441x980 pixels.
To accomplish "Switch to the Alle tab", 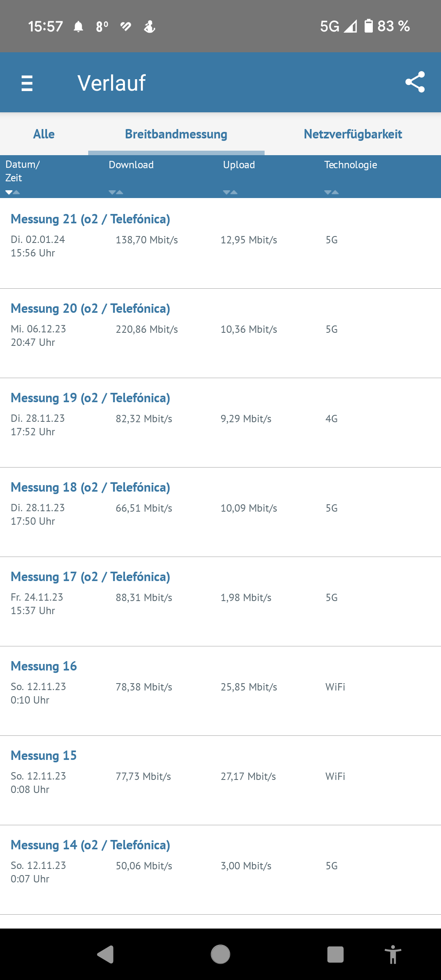I will [x=44, y=134].
